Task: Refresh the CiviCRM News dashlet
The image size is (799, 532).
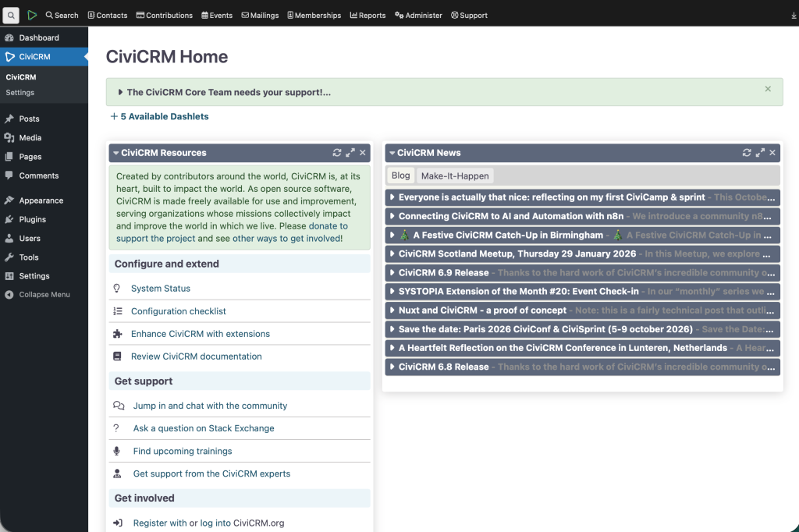Action: tap(747, 152)
